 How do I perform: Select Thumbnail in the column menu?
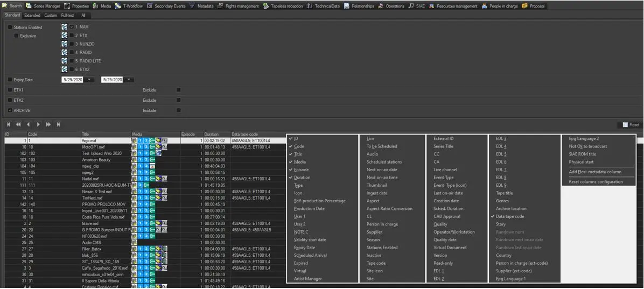(x=377, y=185)
